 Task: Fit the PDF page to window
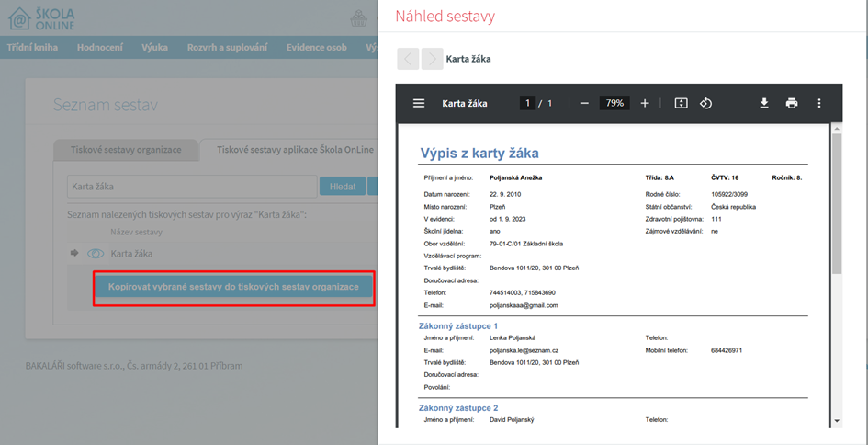[681, 103]
